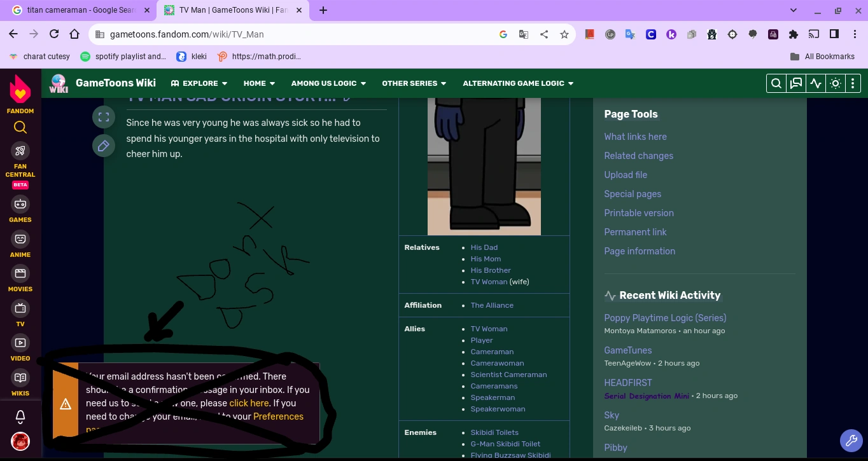Open the His Brother link
This screenshot has height=461, width=868.
click(x=491, y=270)
